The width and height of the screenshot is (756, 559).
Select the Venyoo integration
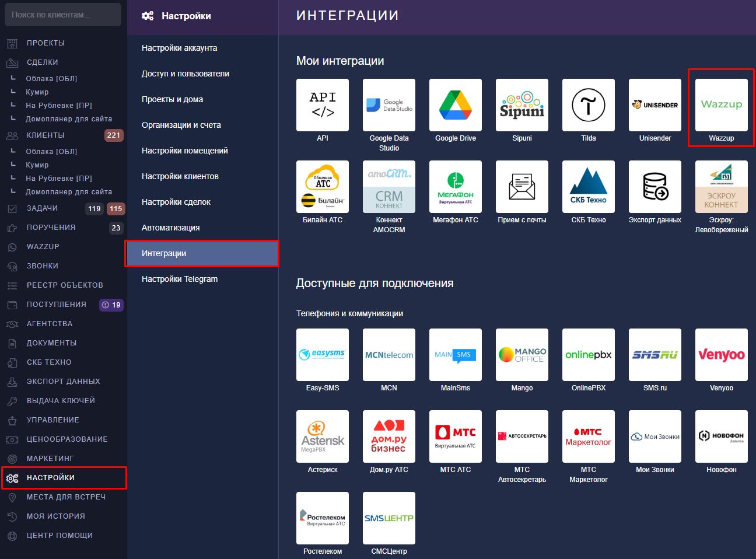(722, 355)
